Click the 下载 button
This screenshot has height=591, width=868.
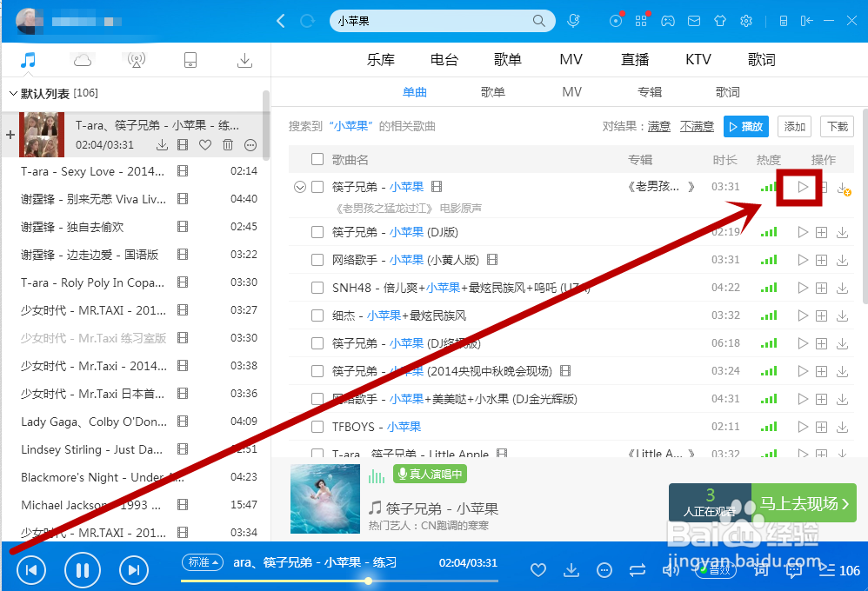point(838,127)
